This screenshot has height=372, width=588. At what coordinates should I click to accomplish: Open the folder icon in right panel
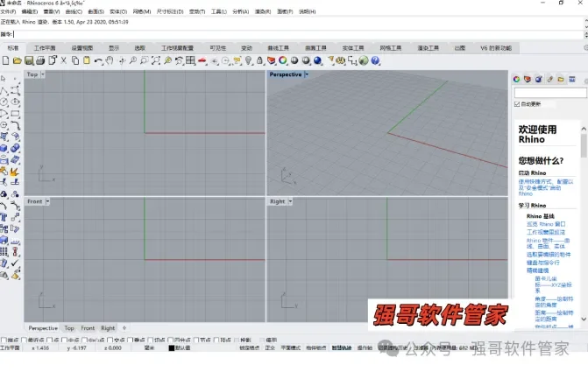click(x=561, y=79)
